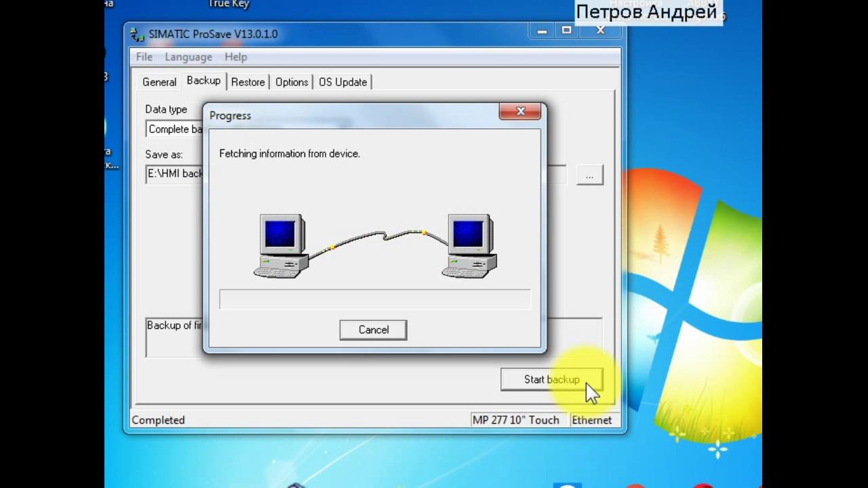Open the Language menu

pyautogui.click(x=189, y=57)
